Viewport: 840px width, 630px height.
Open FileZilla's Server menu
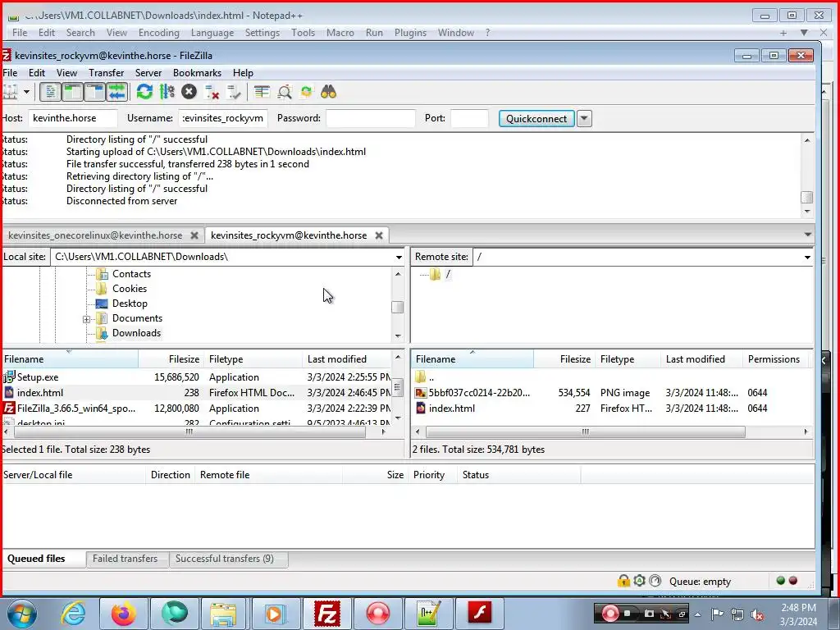coord(148,73)
